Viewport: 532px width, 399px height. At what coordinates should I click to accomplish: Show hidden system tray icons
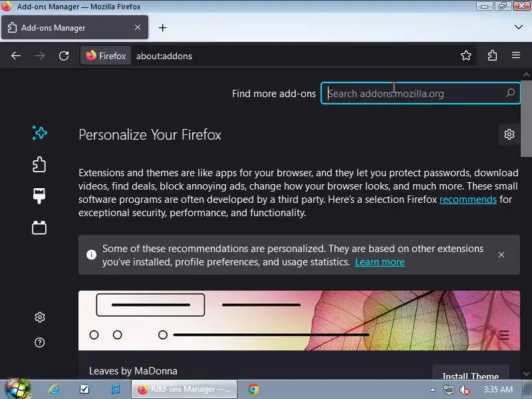coord(432,390)
